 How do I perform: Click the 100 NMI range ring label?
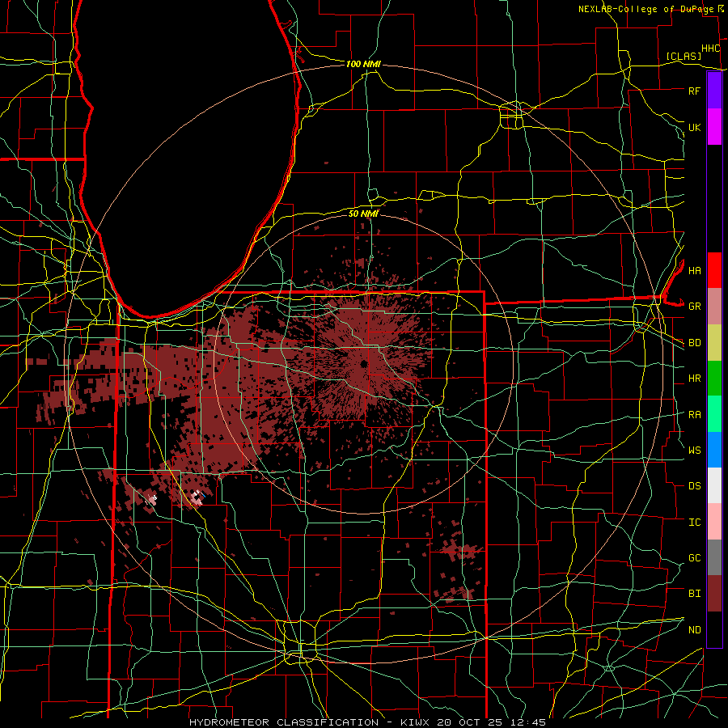363,64
